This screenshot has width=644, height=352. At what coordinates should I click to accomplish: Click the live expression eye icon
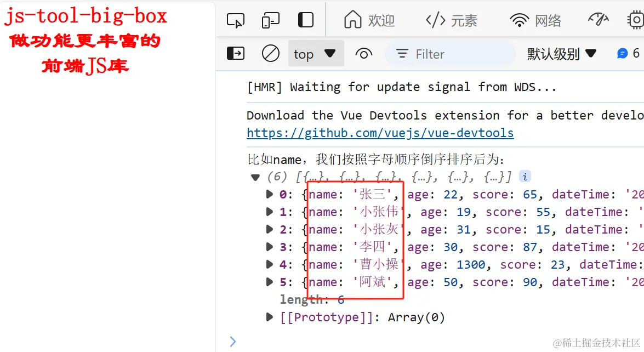[x=363, y=53]
